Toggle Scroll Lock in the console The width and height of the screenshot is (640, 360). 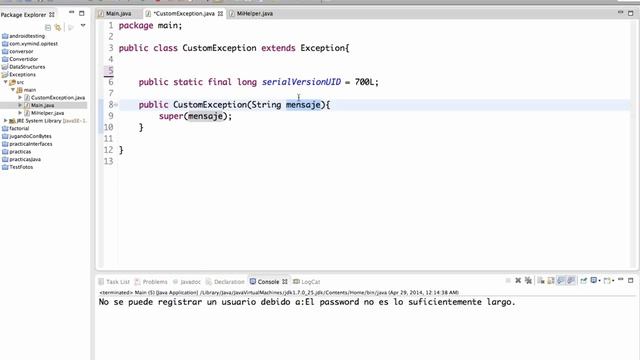tap(551, 280)
